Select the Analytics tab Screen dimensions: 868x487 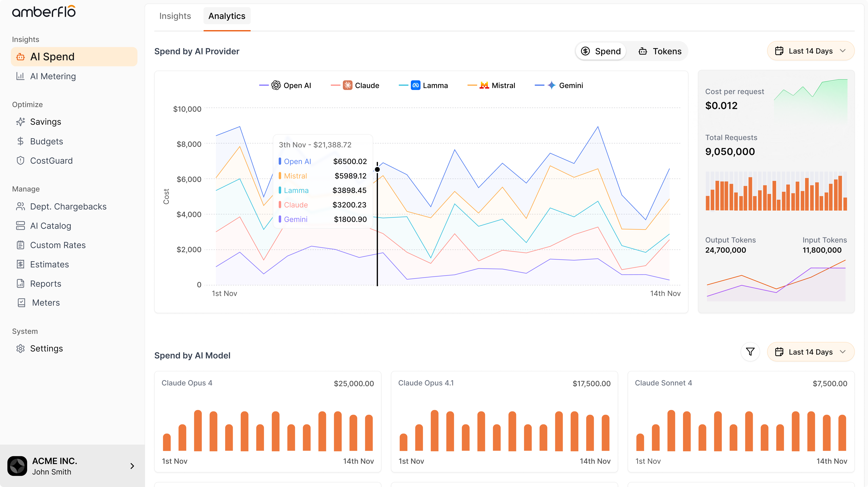click(x=227, y=16)
